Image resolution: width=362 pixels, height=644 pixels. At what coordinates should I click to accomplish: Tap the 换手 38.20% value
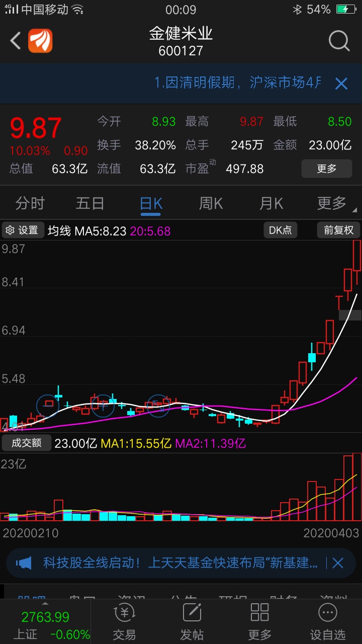(155, 145)
